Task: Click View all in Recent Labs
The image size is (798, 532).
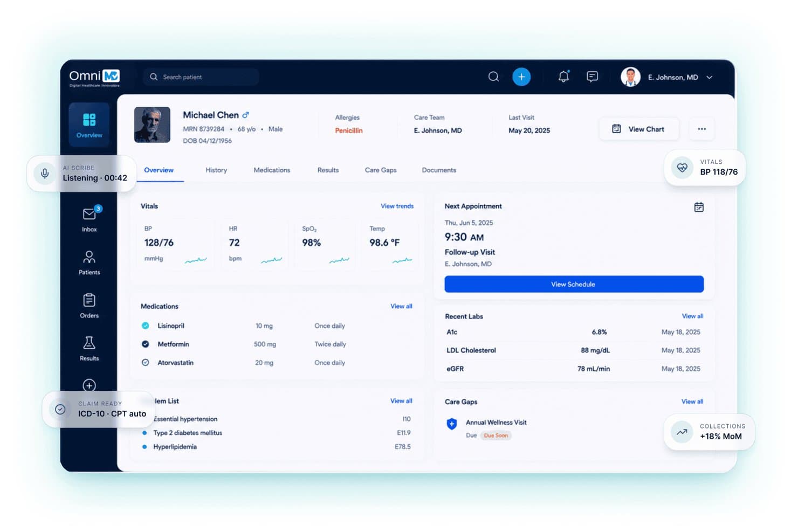Action: tap(692, 316)
